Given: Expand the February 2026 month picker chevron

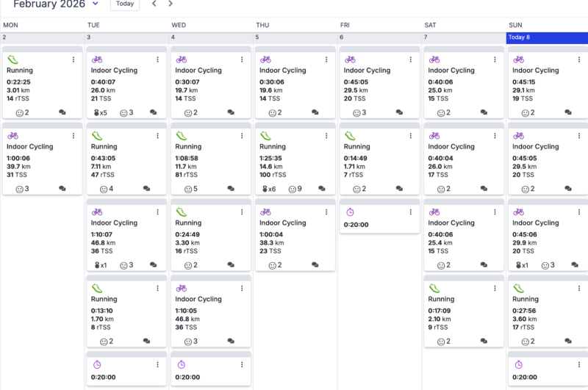Looking at the screenshot, I should 96,4.
